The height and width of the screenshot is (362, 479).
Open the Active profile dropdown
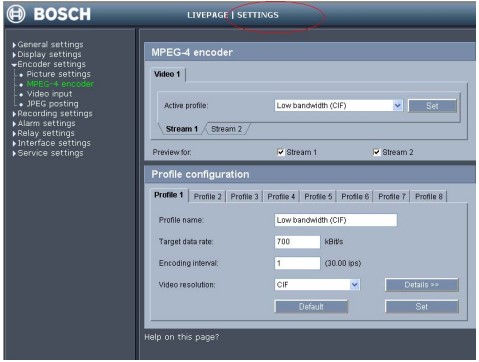[338, 106]
